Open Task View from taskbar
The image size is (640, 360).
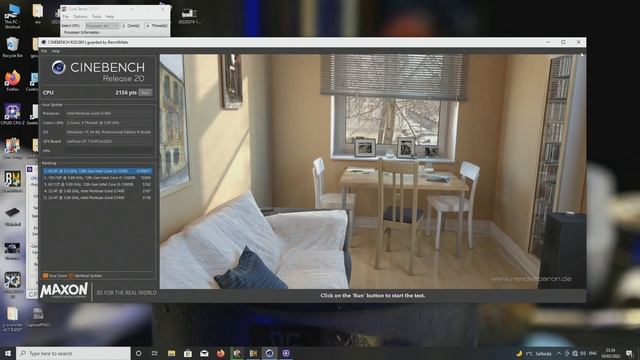(x=155, y=353)
